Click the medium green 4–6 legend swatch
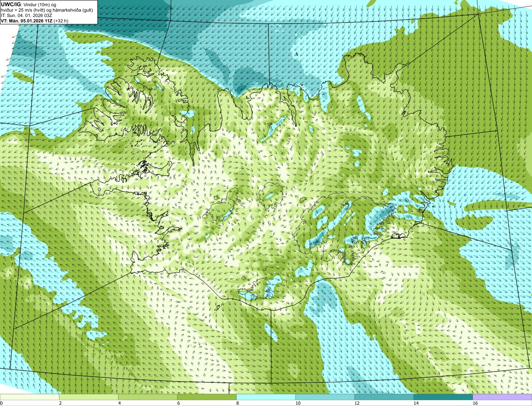This screenshot has height=406, width=532. pos(148,397)
